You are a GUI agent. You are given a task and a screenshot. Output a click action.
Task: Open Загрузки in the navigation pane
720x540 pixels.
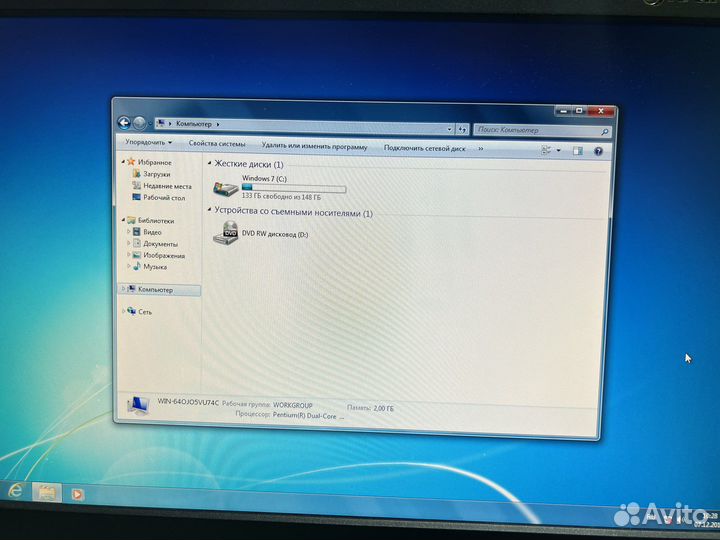(157, 174)
